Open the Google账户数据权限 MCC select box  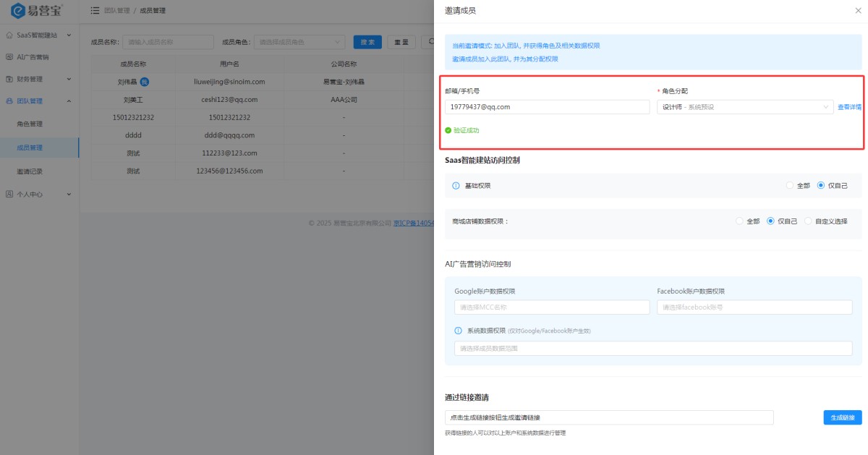click(552, 307)
